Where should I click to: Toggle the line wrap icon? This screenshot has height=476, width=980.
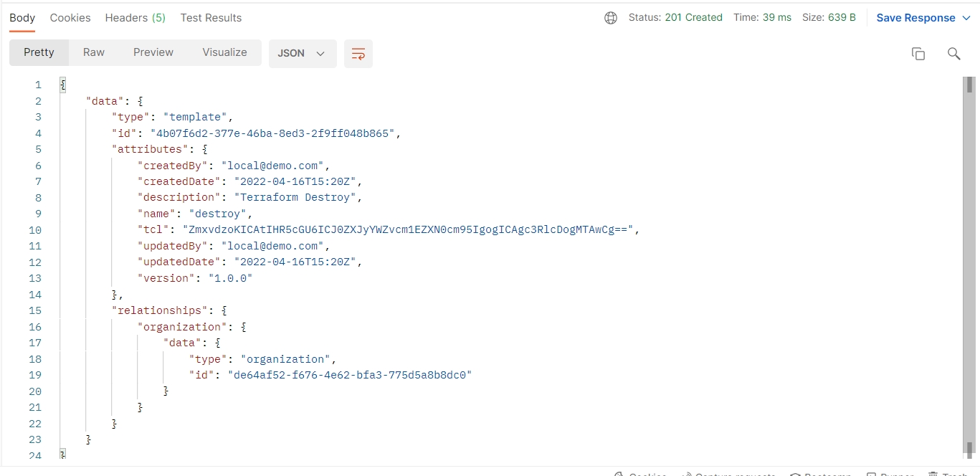pos(358,54)
